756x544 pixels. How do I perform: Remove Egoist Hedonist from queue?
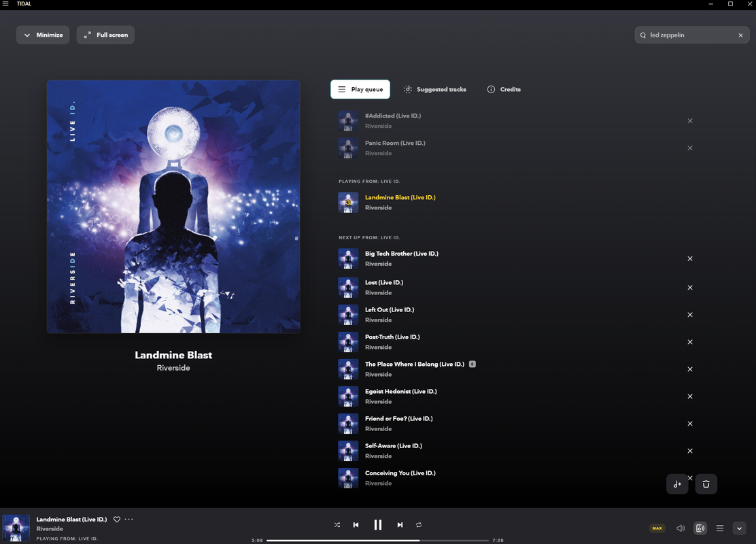tap(690, 396)
